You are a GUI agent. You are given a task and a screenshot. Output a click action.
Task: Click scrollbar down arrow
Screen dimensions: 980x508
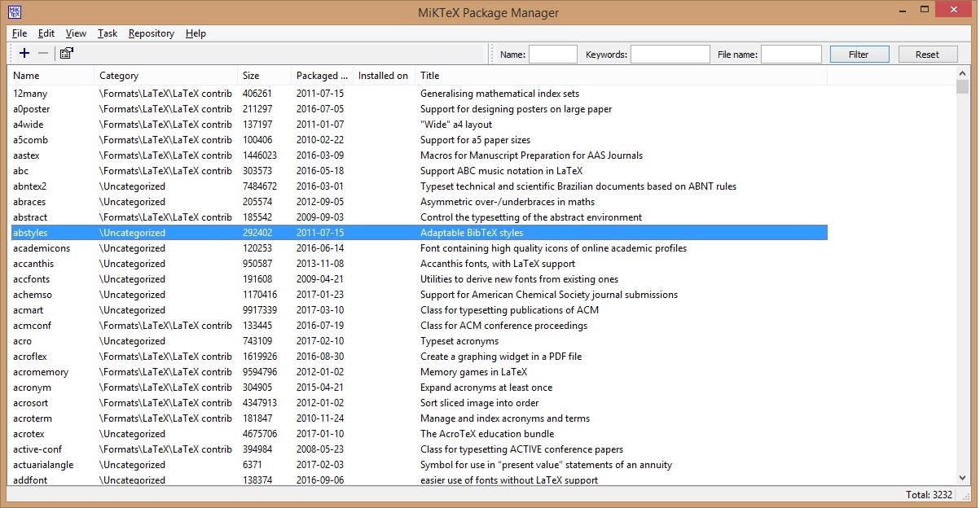point(963,480)
